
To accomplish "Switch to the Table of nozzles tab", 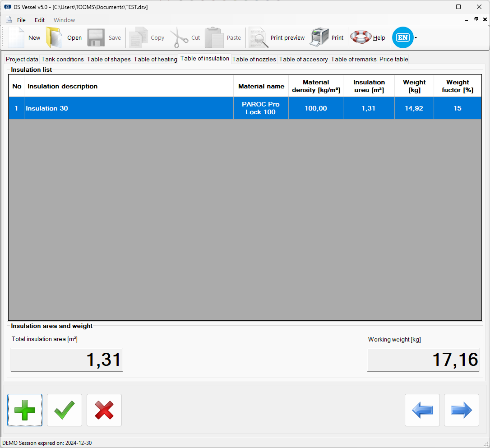I will click(254, 59).
